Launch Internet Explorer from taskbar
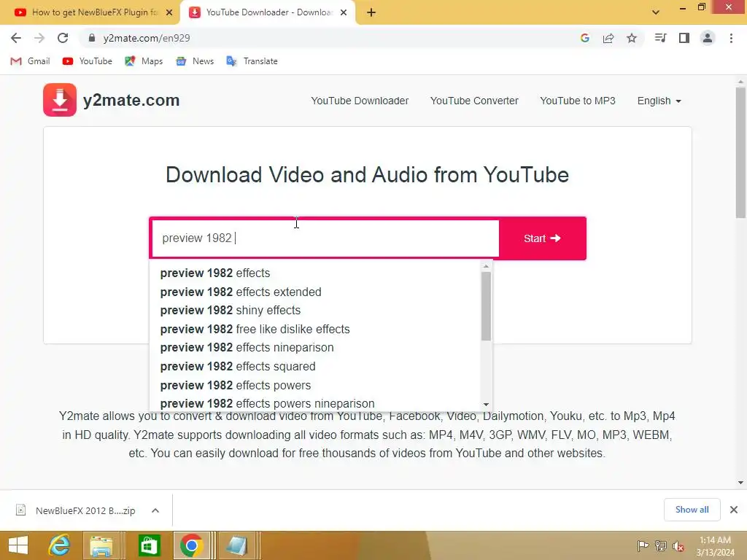Image resolution: width=747 pixels, height=560 pixels. tap(59, 545)
